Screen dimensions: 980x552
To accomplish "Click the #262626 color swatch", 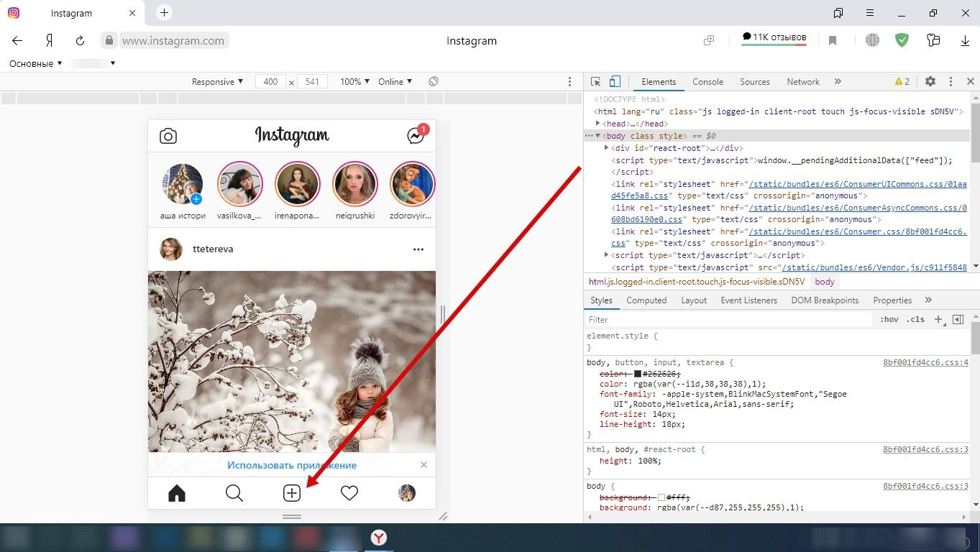I will click(x=637, y=374).
